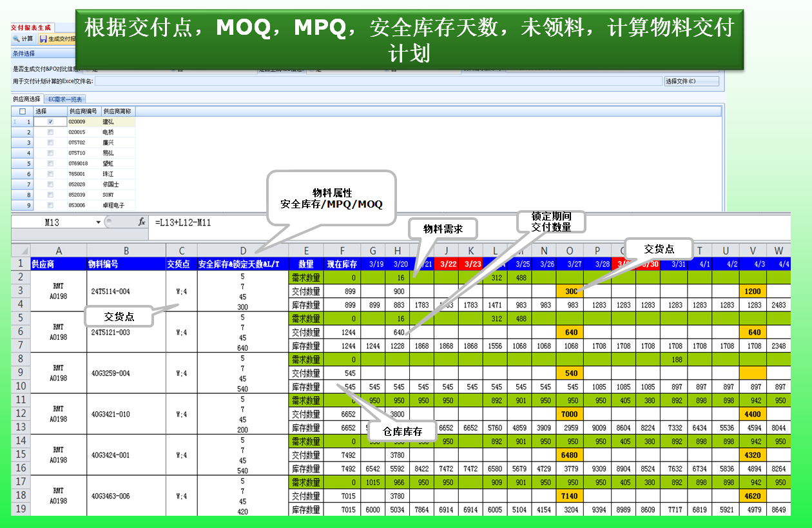The height and width of the screenshot is (528, 812).
Task: Select the checkbox for supplier 珠江
Action: (x=50, y=174)
